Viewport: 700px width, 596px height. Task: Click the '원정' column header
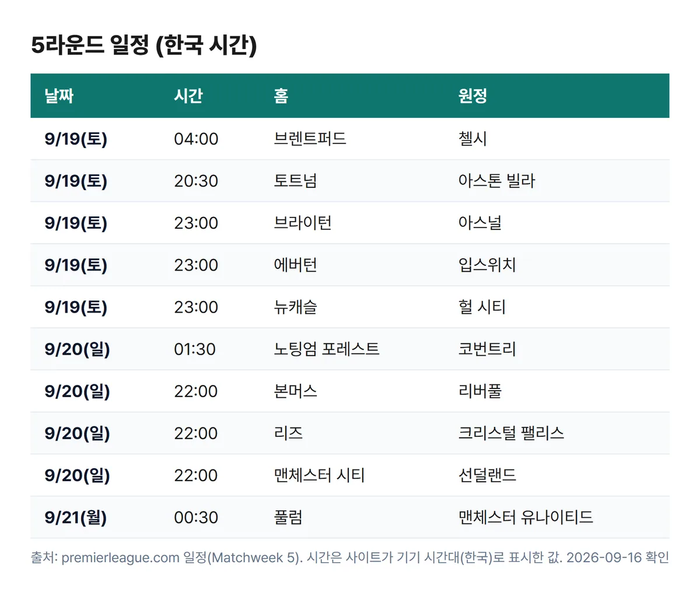click(x=473, y=96)
